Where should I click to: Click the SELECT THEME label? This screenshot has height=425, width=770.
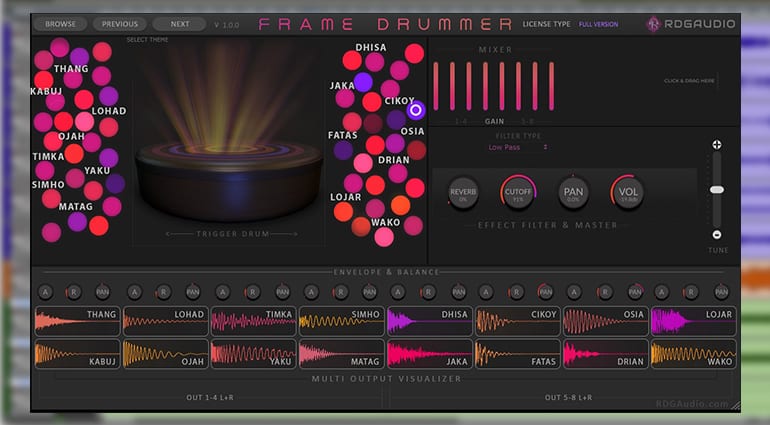[147, 40]
